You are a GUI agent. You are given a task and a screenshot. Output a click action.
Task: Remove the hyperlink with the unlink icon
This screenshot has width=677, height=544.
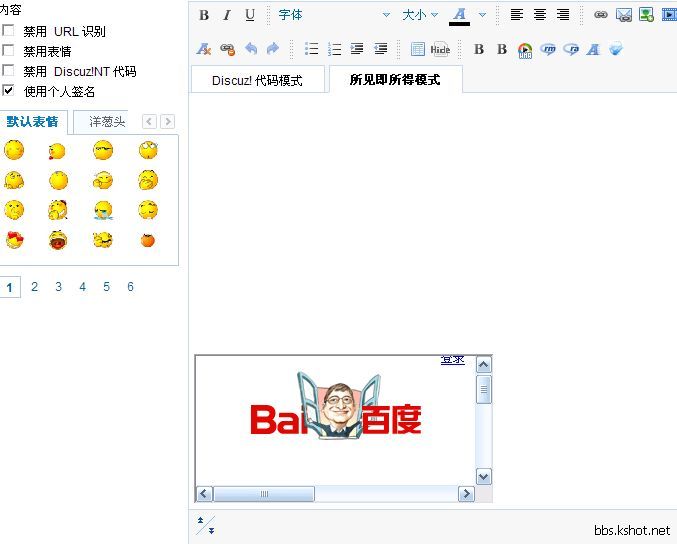tap(228, 49)
